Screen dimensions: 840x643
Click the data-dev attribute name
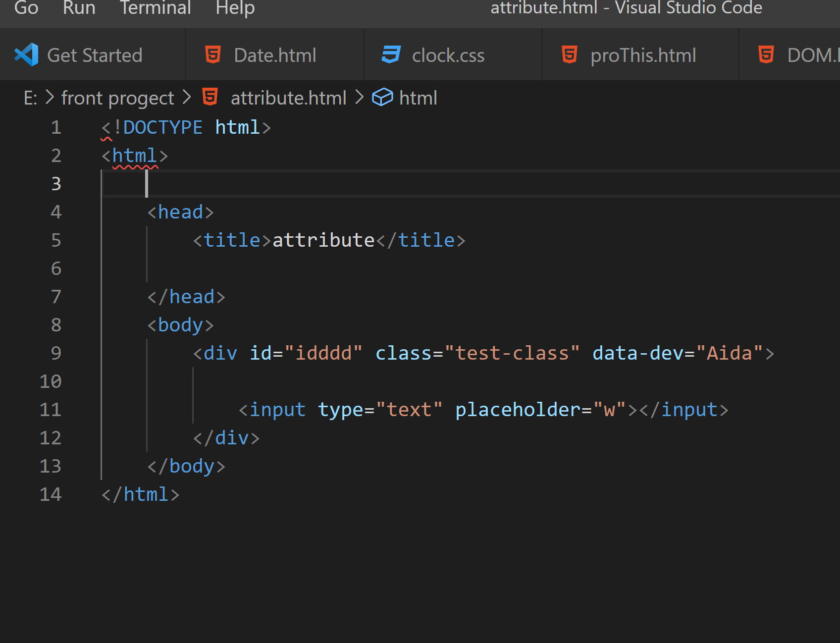click(638, 354)
